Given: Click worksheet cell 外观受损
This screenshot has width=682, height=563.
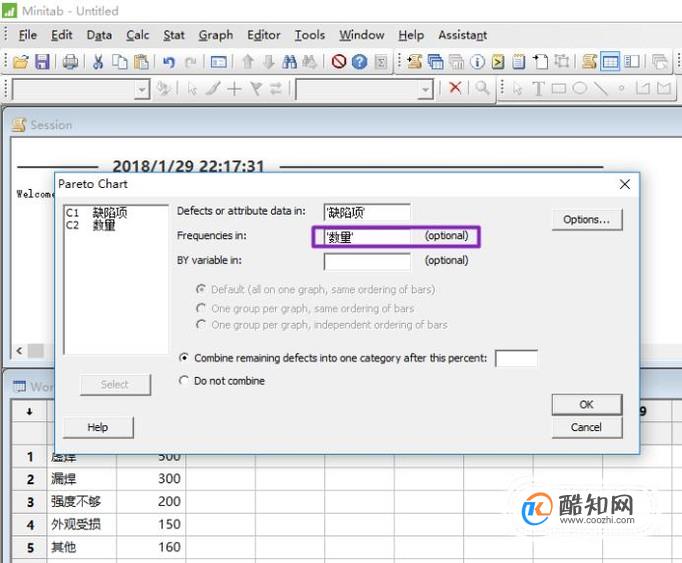Looking at the screenshot, I should (81, 524).
